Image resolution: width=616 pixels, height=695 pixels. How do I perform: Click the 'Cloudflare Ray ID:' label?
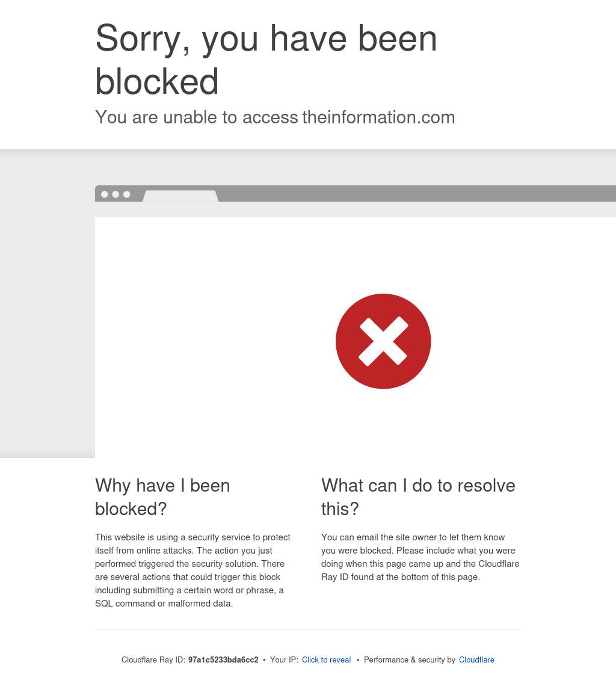[x=153, y=659]
